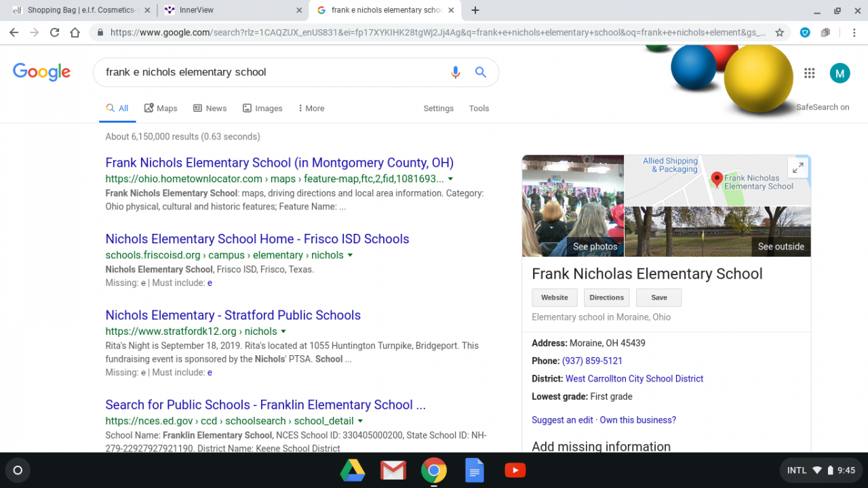868x488 pixels.
Task: Expand options for the ohio.hometownlocator.com result
Action: point(450,179)
